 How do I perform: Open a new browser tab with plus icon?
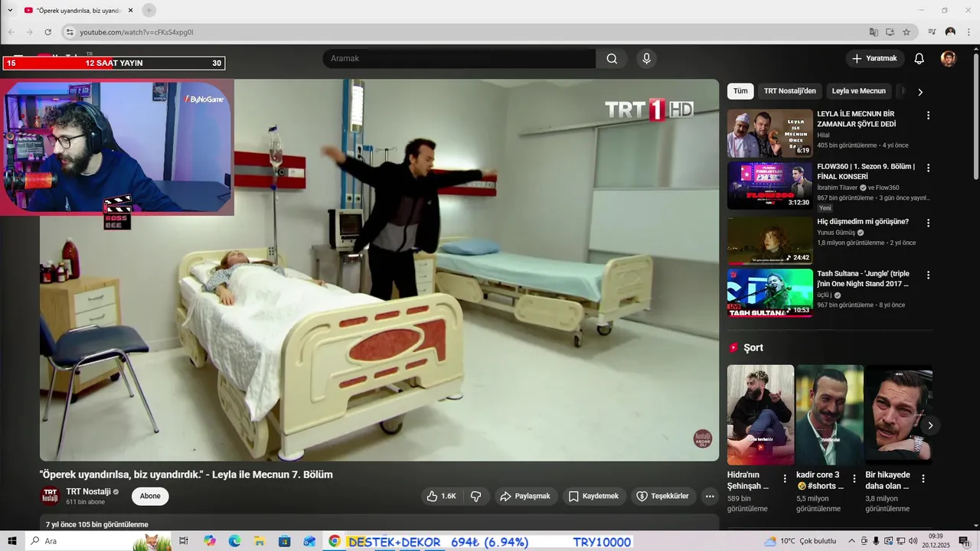(x=149, y=10)
